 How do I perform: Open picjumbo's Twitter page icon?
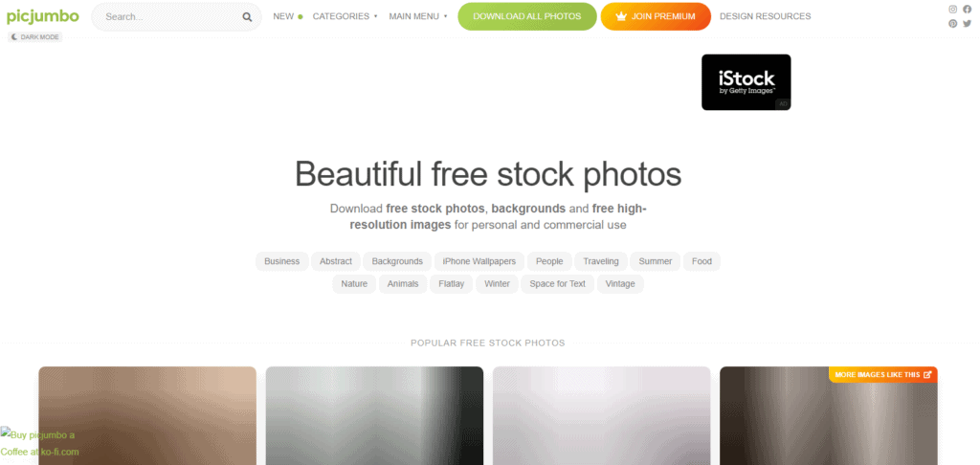[967, 24]
